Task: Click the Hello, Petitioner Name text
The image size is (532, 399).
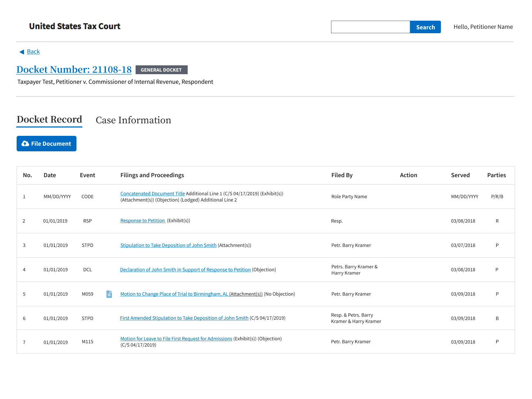Action: tap(483, 27)
